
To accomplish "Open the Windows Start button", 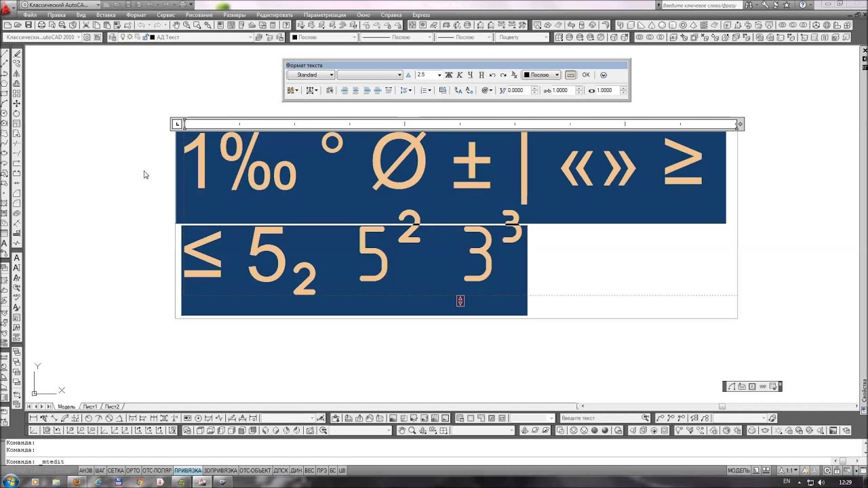I will [x=11, y=482].
